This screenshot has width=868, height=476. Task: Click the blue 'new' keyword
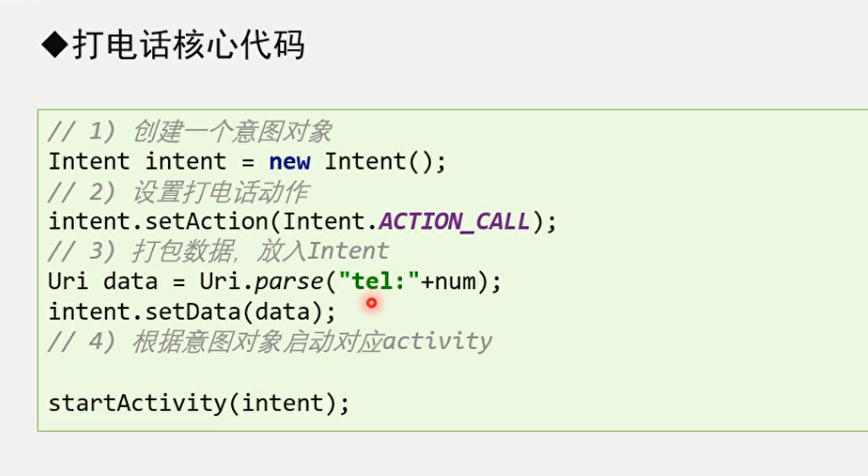[289, 161]
